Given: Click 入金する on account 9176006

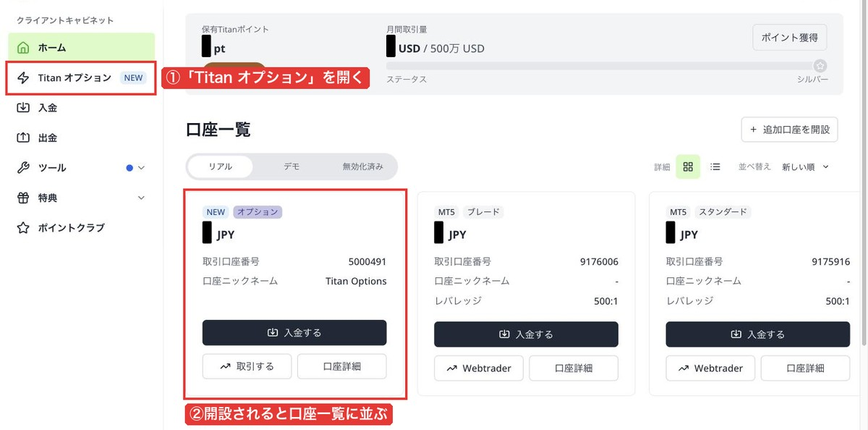Looking at the screenshot, I should coord(526,334).
